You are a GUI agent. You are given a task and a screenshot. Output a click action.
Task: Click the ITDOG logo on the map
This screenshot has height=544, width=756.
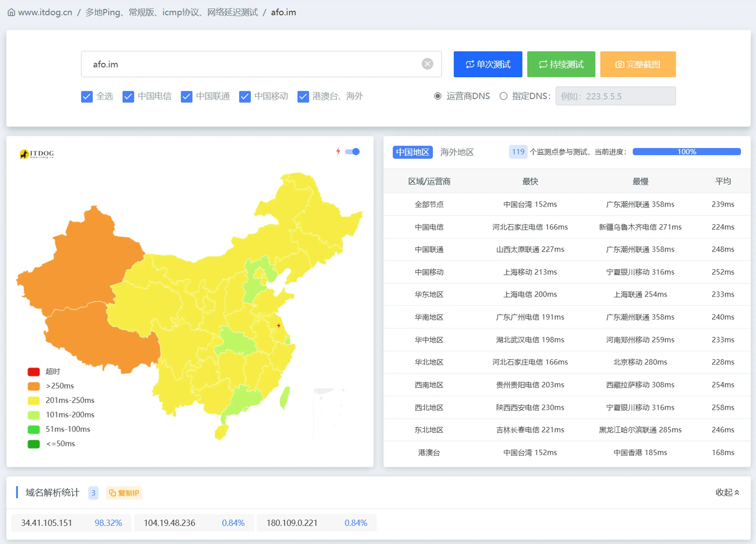pyautogui.click(x=37, y=154)
